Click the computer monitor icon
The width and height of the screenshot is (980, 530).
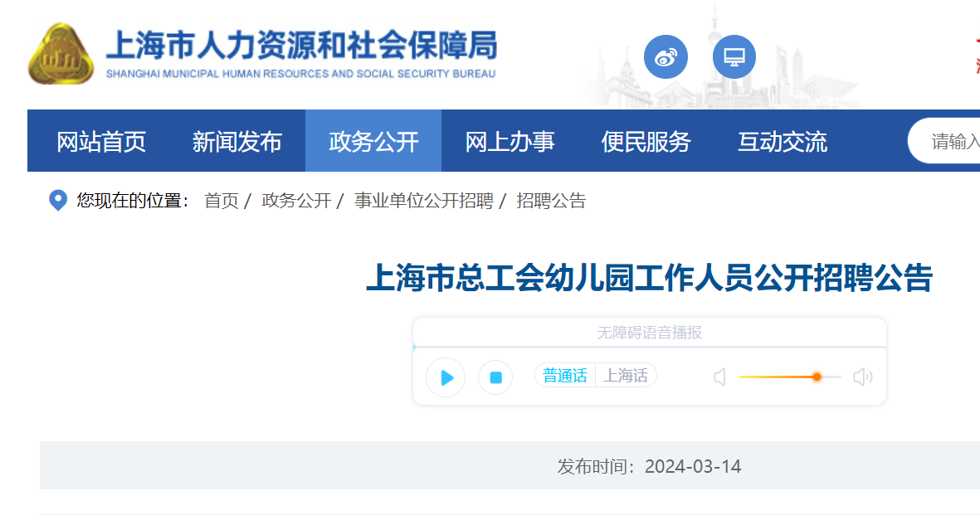[x=734, y=57]
